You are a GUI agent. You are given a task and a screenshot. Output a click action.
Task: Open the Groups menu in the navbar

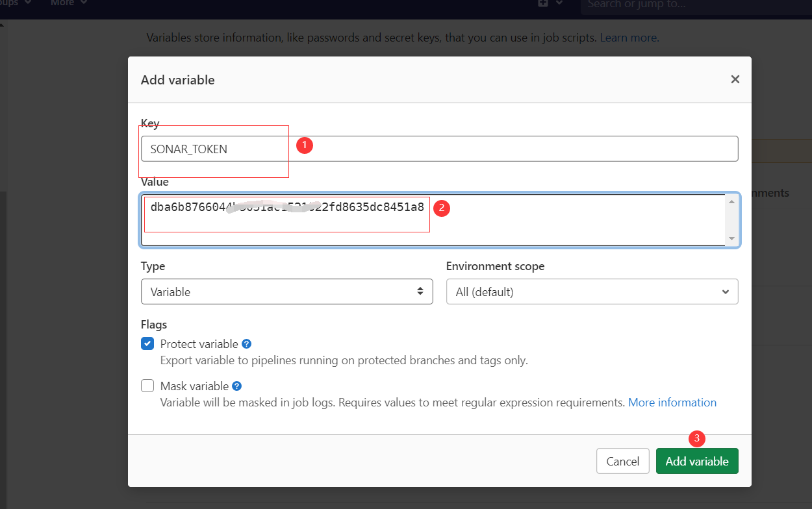tap(13, 3)
